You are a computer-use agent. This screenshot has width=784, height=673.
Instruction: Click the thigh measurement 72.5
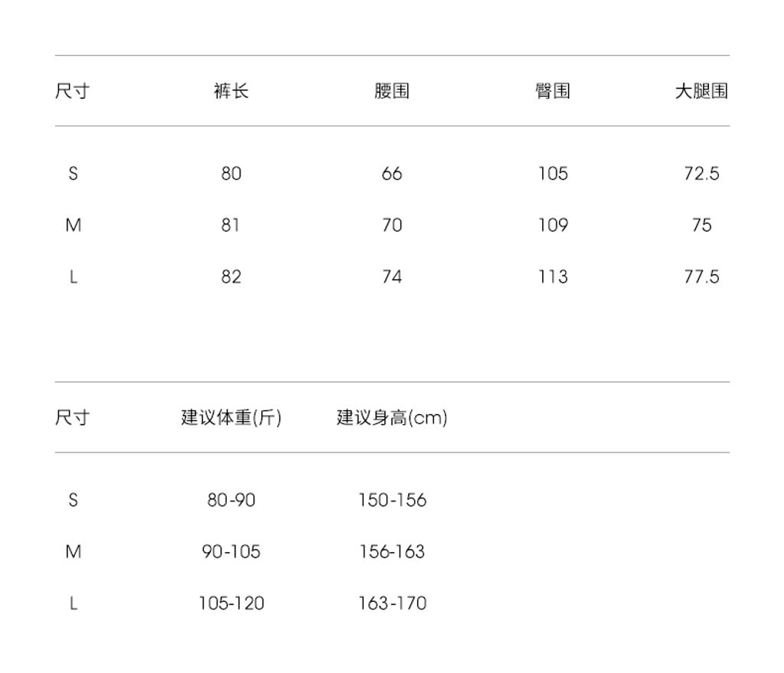click(701, 174)
